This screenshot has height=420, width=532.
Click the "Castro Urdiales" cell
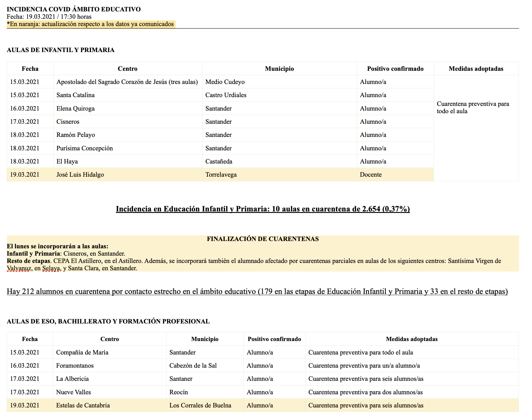(x=226, y=95)
